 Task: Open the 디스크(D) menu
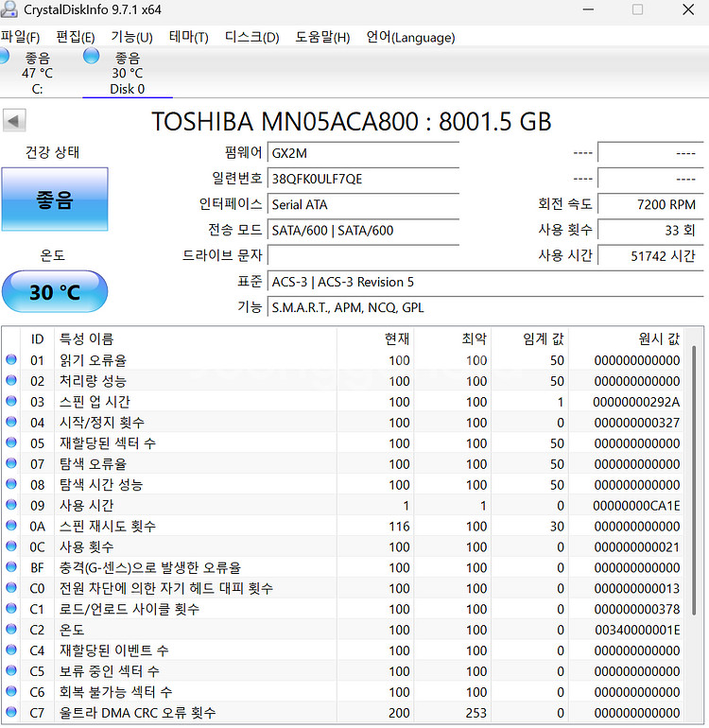click(251, 37)
